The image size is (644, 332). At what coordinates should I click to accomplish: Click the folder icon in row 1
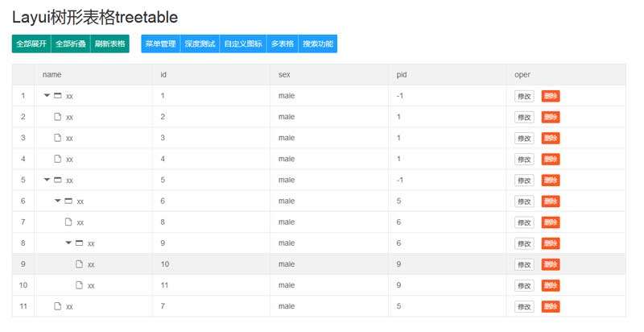coord(58,96)
